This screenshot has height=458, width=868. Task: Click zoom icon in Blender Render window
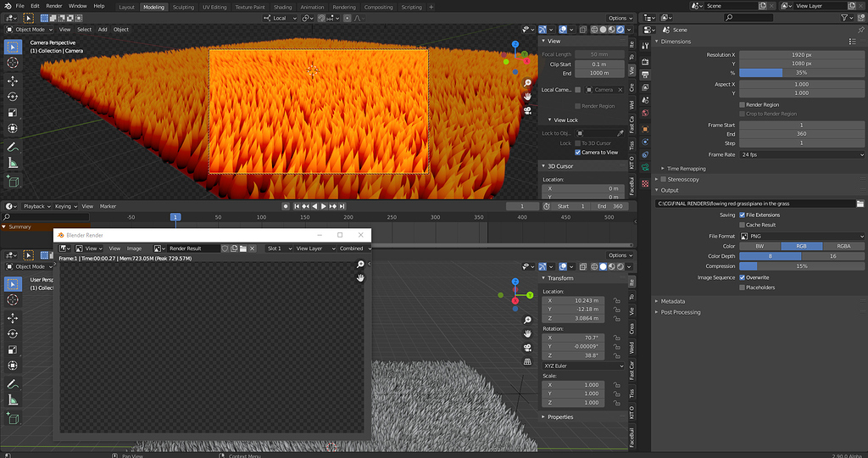pos(360,264)
